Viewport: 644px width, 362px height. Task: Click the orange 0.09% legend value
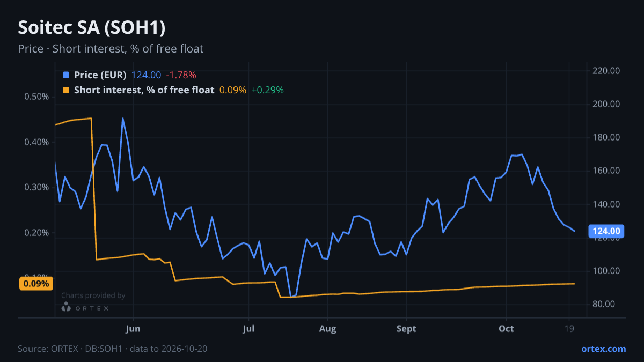pyautogui.click(x=233, y=90)
